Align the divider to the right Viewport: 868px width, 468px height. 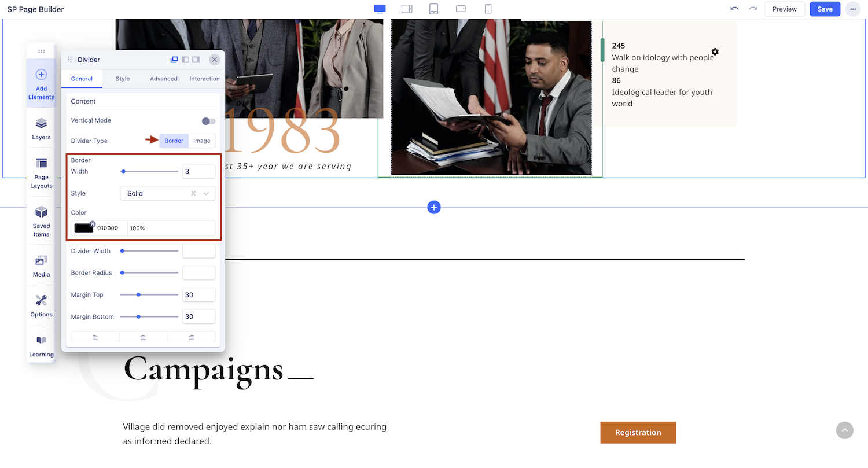point(191,337)
